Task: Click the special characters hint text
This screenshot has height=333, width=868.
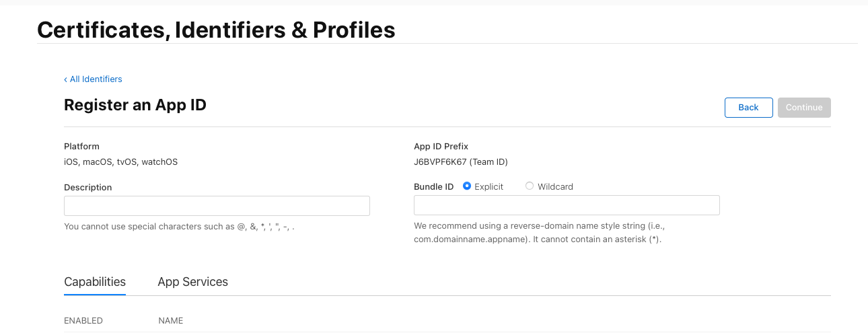Action: [x=179, y=227]
